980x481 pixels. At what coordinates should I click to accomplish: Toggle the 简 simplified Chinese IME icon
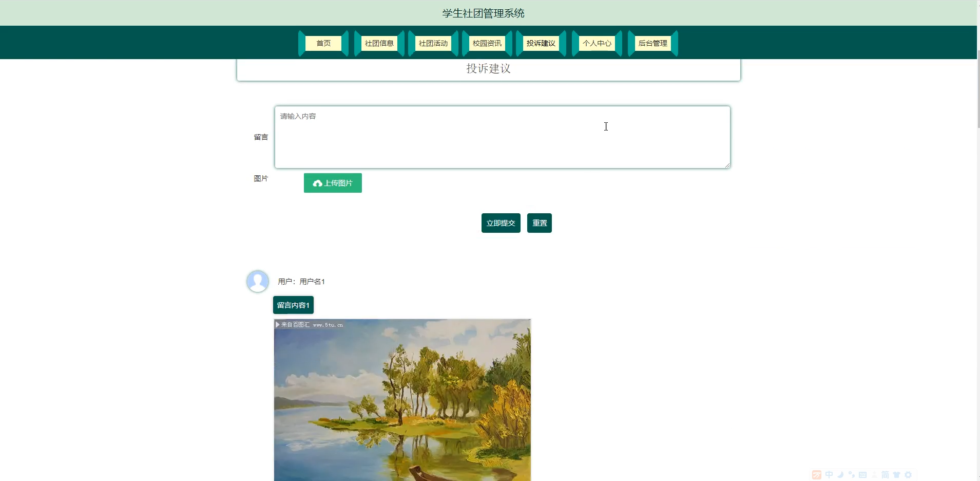tap(885, 475)
